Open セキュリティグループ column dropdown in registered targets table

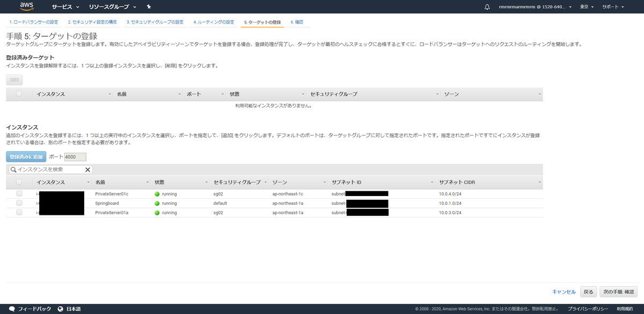pyautogui.click(x=437, y=94)
